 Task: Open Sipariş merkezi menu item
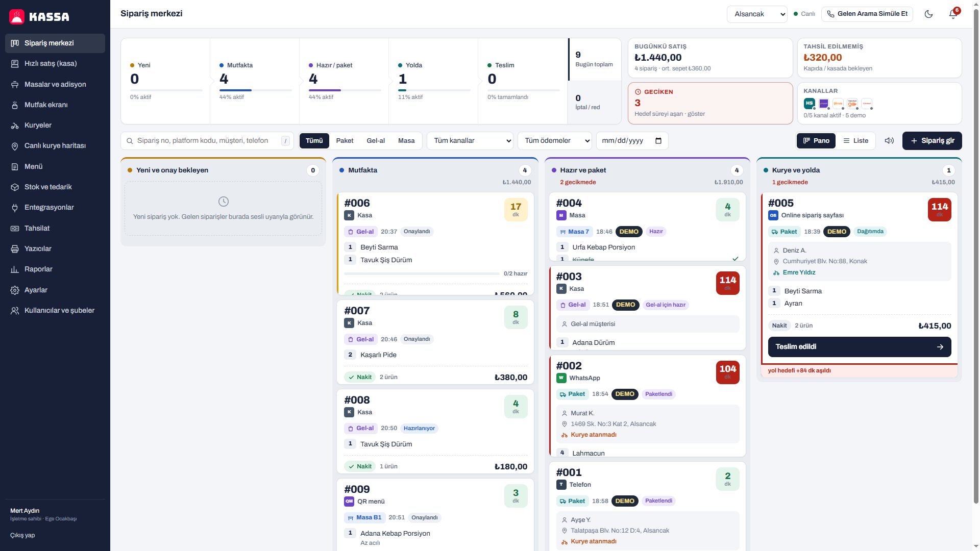(x=55, y=43)
